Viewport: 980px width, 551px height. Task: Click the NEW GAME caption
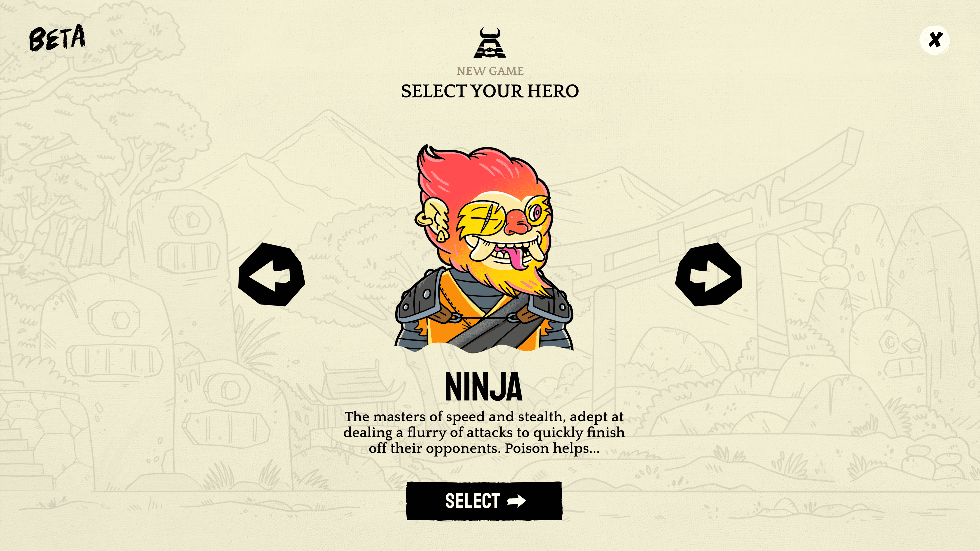(490, 71)
